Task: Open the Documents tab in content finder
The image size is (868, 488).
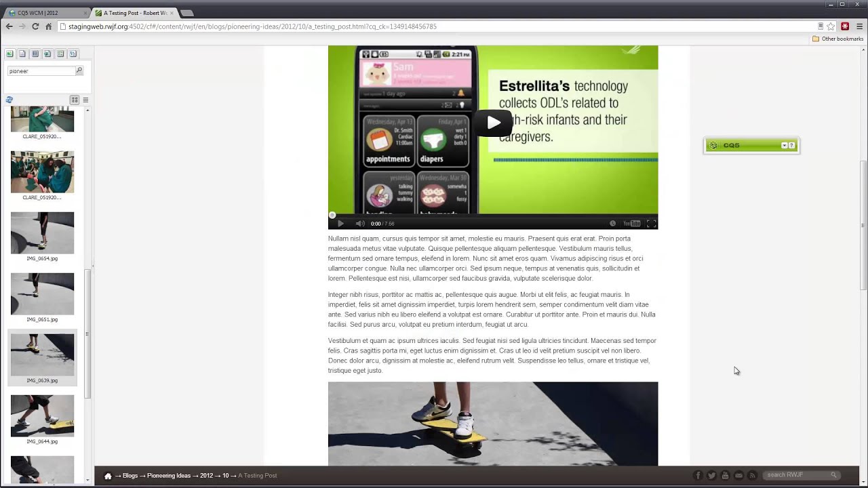Action: (x=22, y=54)
